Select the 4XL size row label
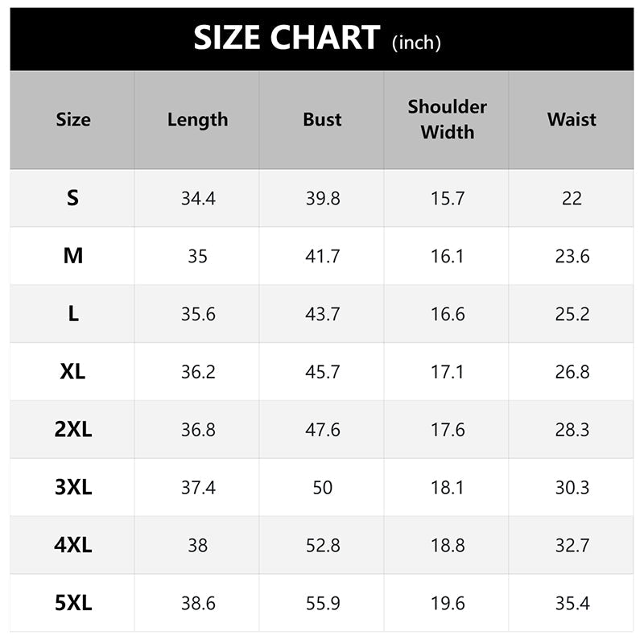This screenshot has height=644, width=644. 73,546
